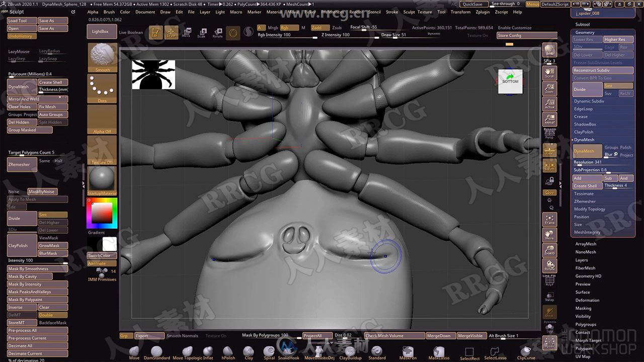This screenshot has height=362, width=644.
Task: Expand the Layers subpalette
Action: pyautogui.click(x=582, y=260)
